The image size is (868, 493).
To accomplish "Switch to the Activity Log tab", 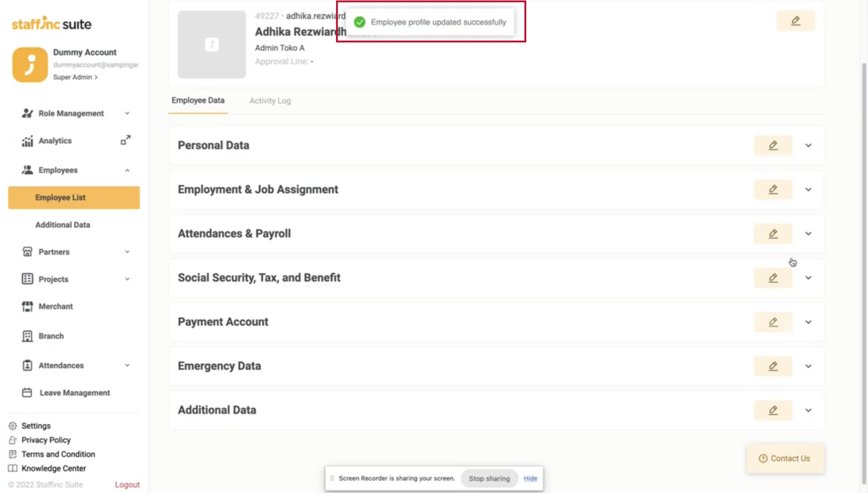I will pos(270,101).
